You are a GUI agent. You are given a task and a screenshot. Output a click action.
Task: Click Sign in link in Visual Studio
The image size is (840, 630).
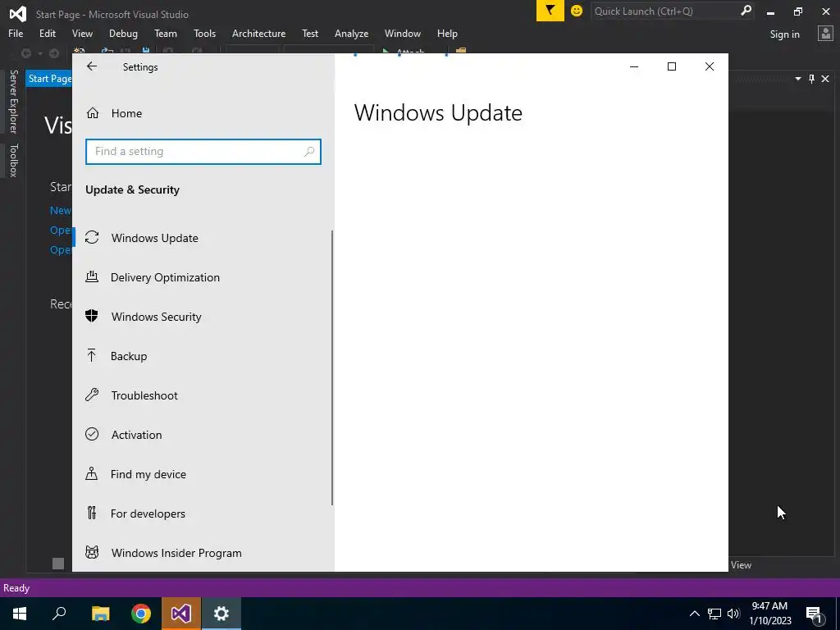(784, 34)
